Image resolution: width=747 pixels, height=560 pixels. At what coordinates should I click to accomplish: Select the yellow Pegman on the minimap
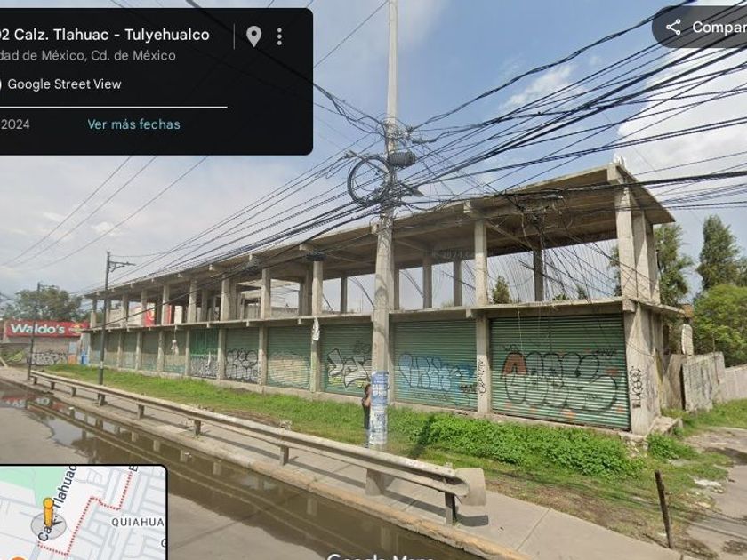[x=48, y=513]
